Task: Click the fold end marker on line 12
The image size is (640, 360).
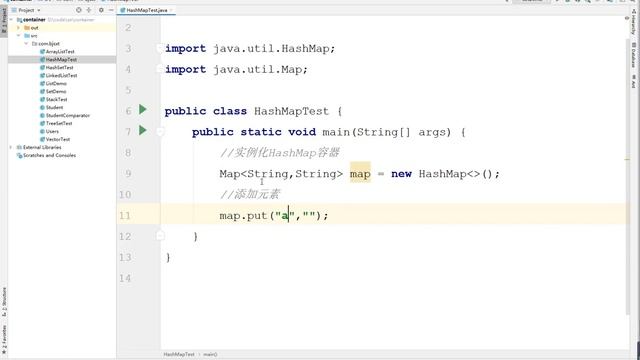Action: tap(160, 236)
